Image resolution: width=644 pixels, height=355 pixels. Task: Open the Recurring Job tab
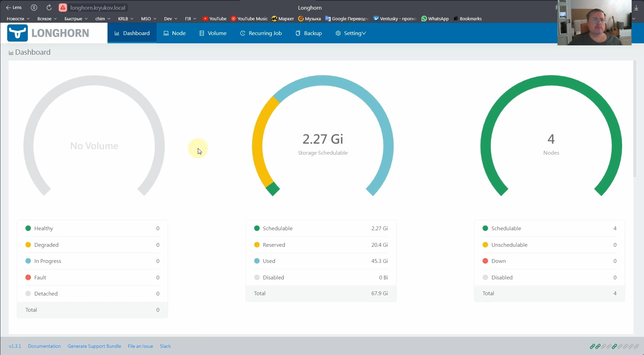261,33
